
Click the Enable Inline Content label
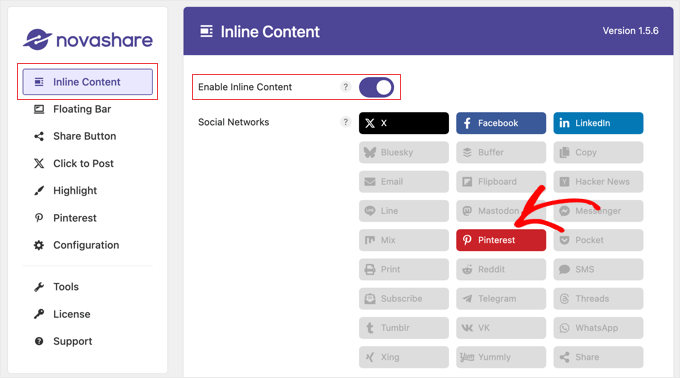(245, 87)
